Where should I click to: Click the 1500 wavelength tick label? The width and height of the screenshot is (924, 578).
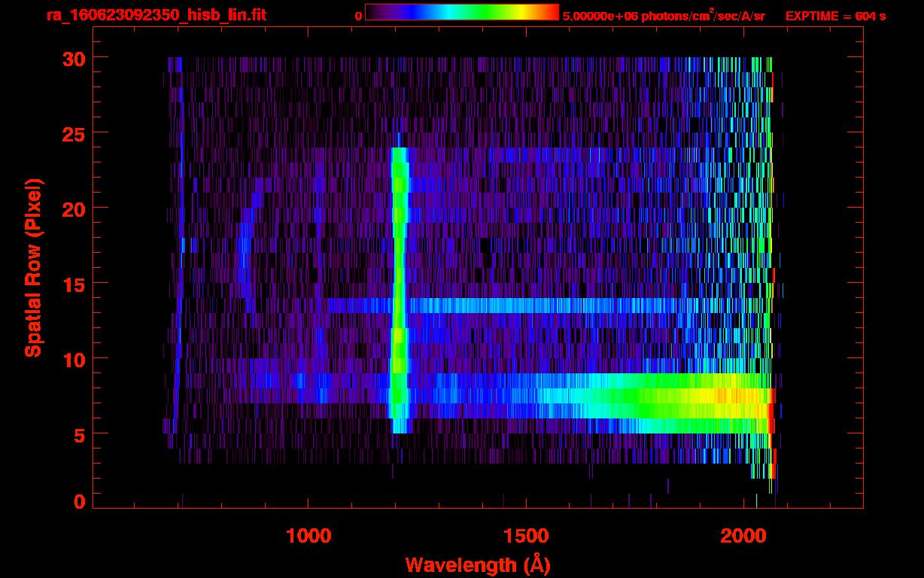tap(526, 536)
